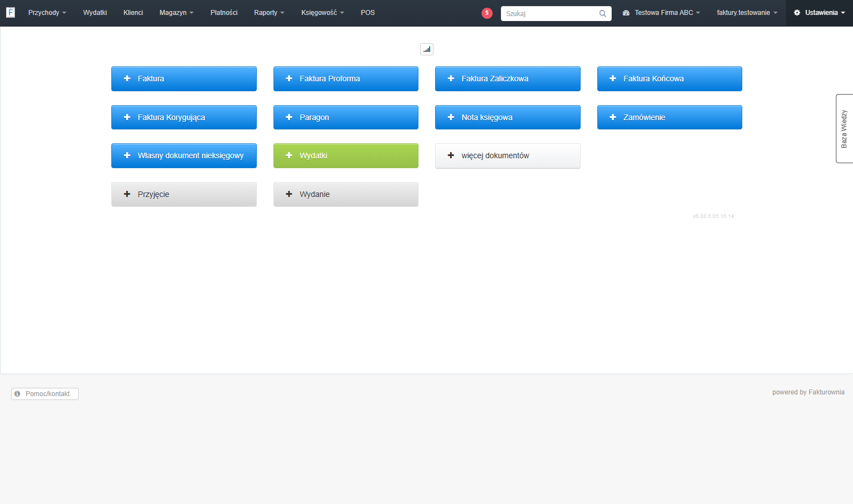Add a warehouse Przyjęcie document
The height and width of the screenshot is (504, 853).
click(184, 194)
